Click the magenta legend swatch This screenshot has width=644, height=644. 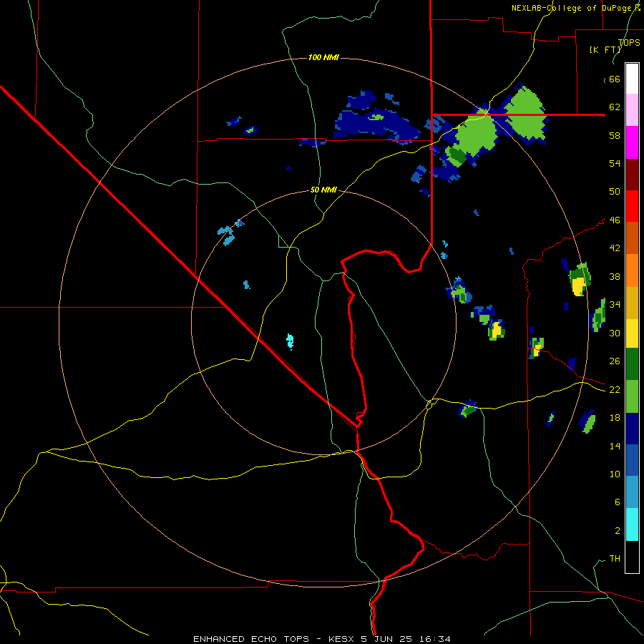click(x=632, y=142)
